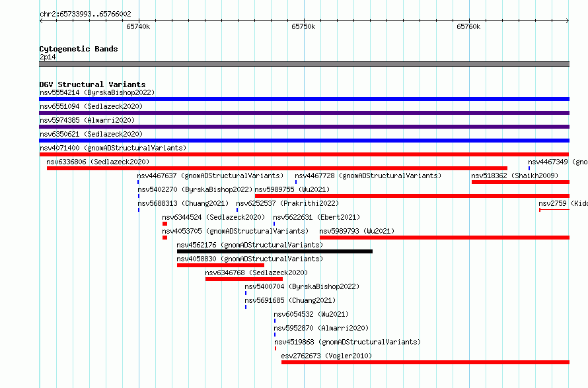Image resolution: width=588 pixels, height=388 pixels.
Task: Open nsv6344524 (Sedlazeck2020) label
Action: click(x=213, y=217)
